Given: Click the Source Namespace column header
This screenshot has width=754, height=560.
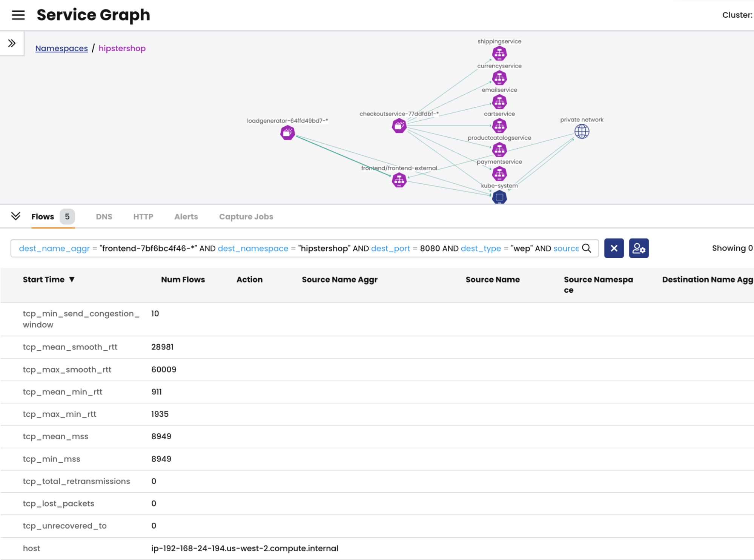Looking at the screenshot, I should click(598, 285).
